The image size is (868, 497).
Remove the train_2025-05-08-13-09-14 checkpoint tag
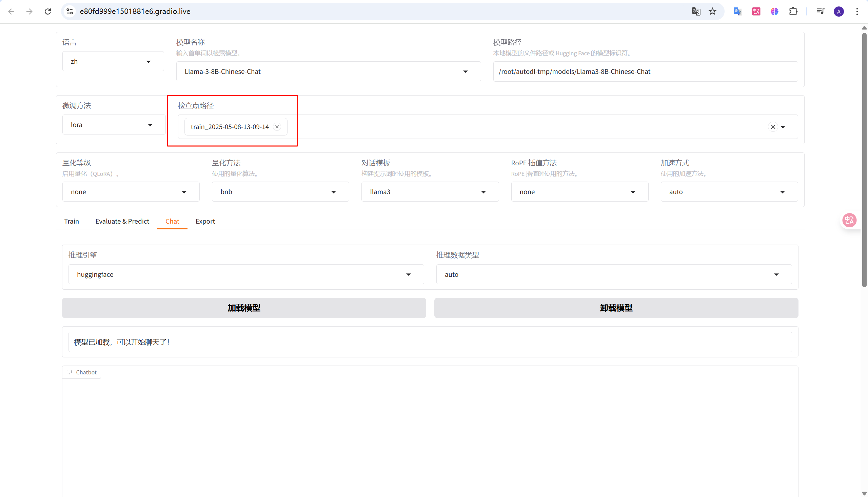click(277, 127)
